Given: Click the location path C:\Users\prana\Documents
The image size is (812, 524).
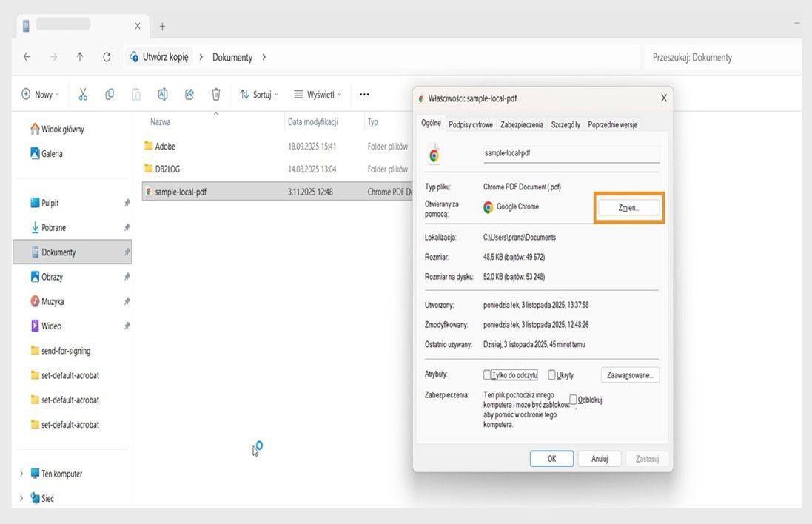Looking at the screenshot, I should pos(520,237).
